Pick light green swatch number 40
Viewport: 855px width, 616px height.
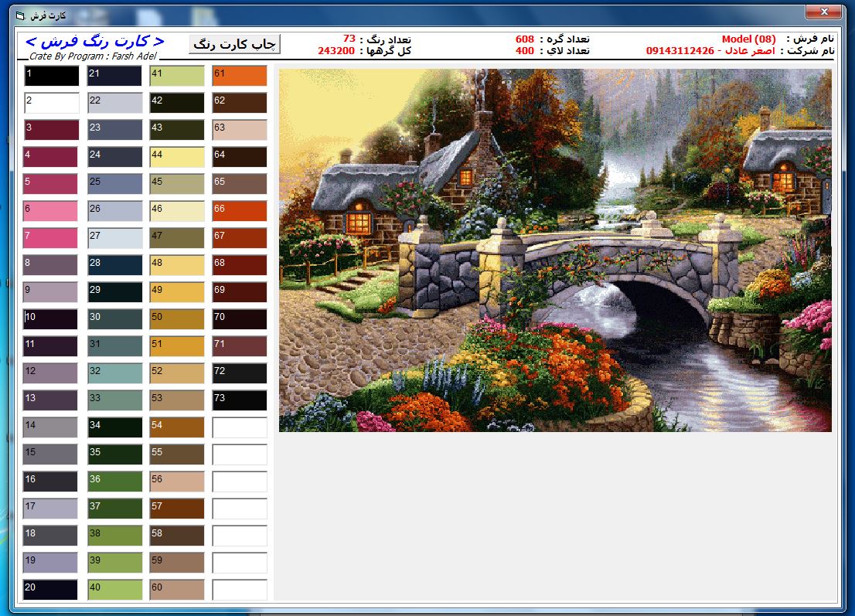click(x=115, y=590)
